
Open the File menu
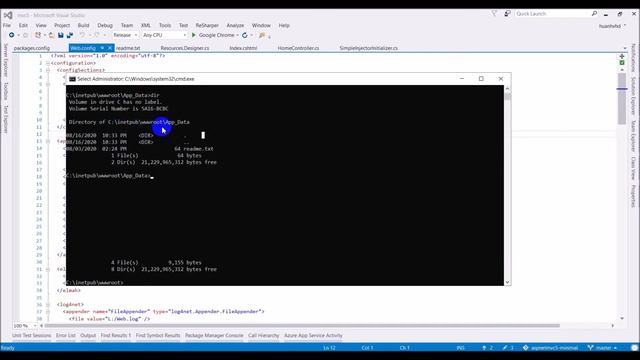pos(7,25)
